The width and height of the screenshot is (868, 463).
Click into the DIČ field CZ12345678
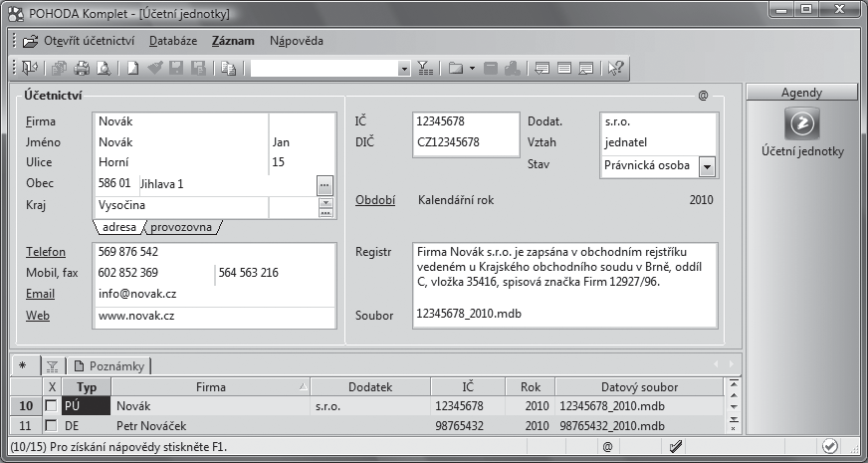[x=466, y=142]
